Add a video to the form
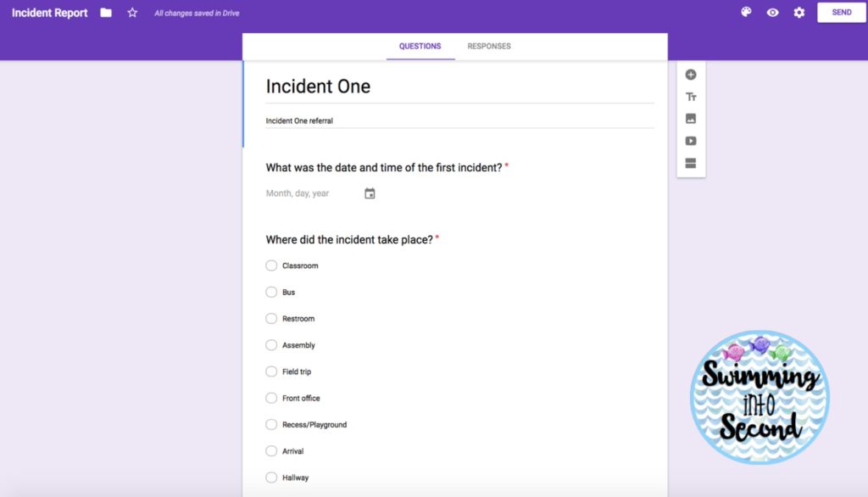Viewport: 868px width, 497px height. tap(691, 141)
